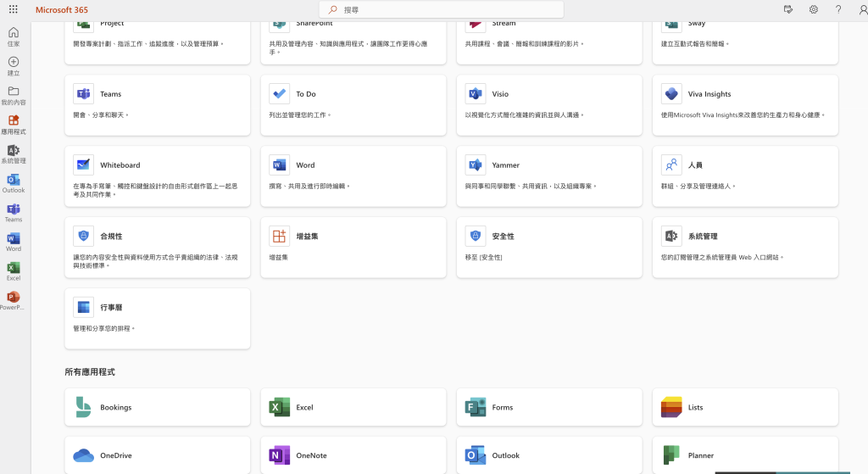
Task: Open the Forms app tile
Action: coord(549,407)
